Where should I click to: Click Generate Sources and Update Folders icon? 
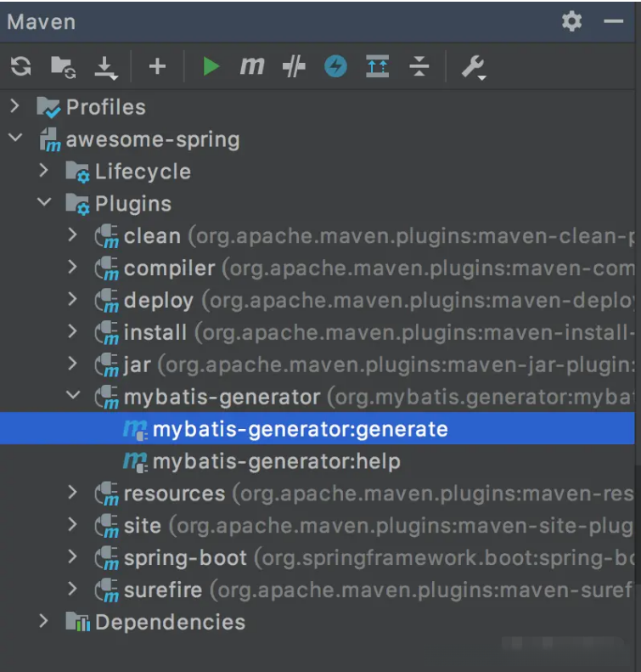point(63,67)
